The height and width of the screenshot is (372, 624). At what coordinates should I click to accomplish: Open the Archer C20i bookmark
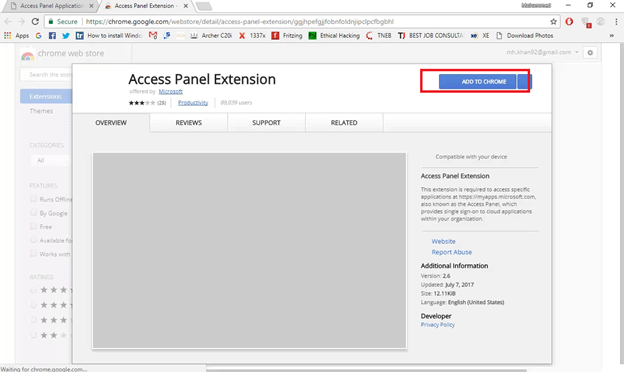point(211,35)
